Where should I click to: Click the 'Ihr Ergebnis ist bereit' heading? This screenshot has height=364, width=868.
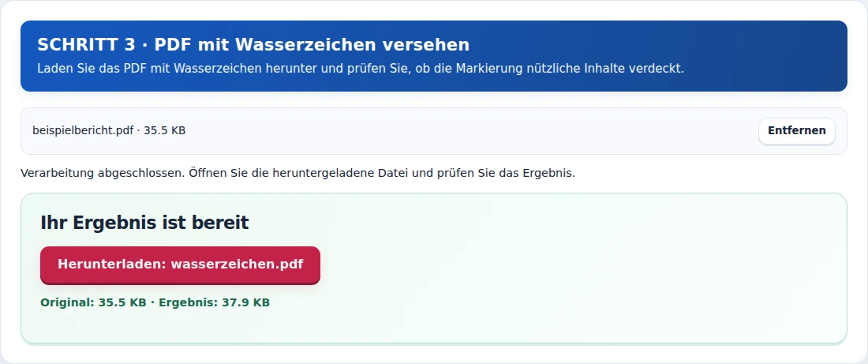coord(144,223)
